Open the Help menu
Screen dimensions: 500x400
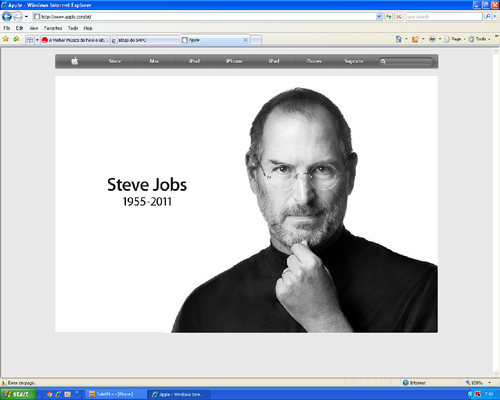pyautogui.click(x=88, y=28)
